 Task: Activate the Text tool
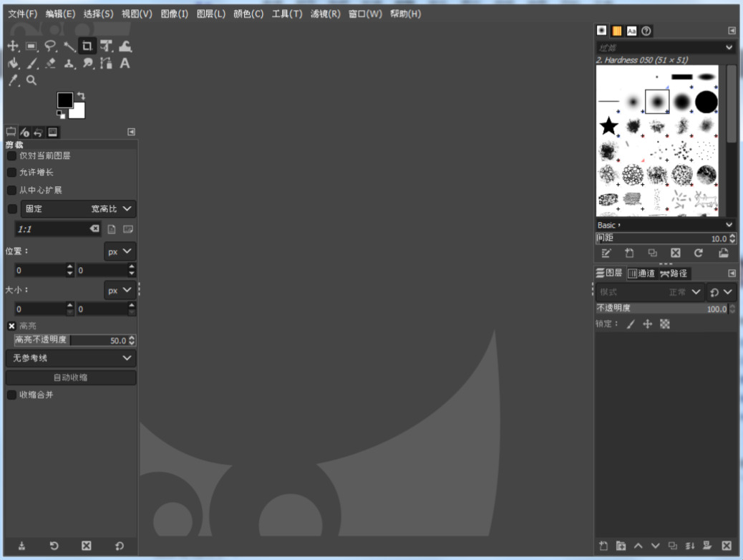pyautogui.click(x=125, y=64)
